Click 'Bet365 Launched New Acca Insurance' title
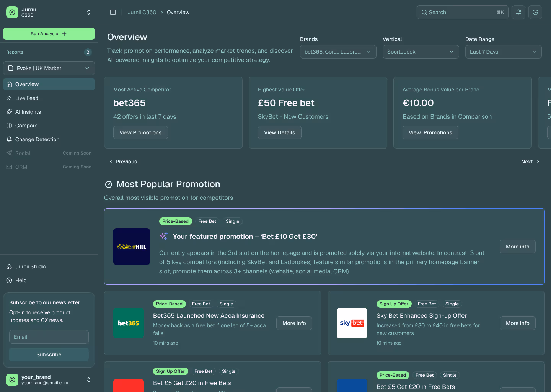The image size is (551, 392). click(x=209, y=315)
